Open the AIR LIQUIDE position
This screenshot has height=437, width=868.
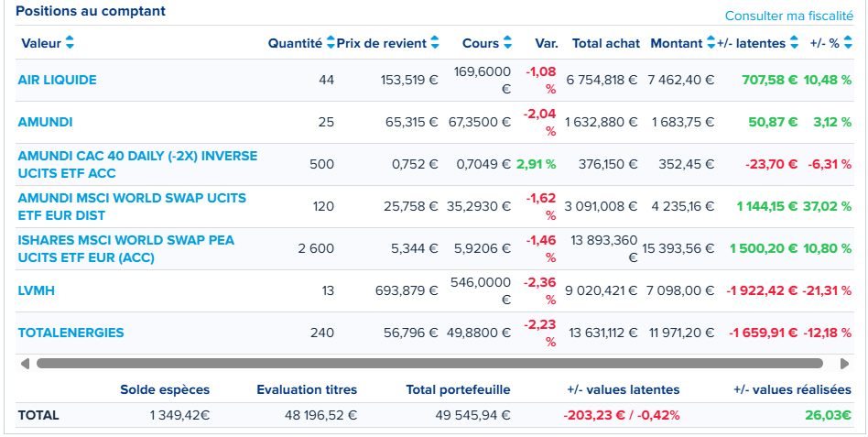click(x=57, y=81)
